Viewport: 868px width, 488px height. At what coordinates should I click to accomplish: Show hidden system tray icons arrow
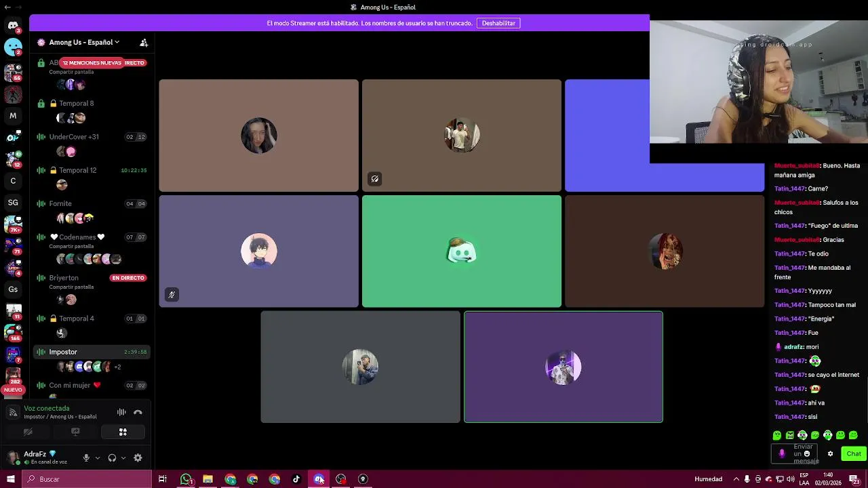(736, 479)
